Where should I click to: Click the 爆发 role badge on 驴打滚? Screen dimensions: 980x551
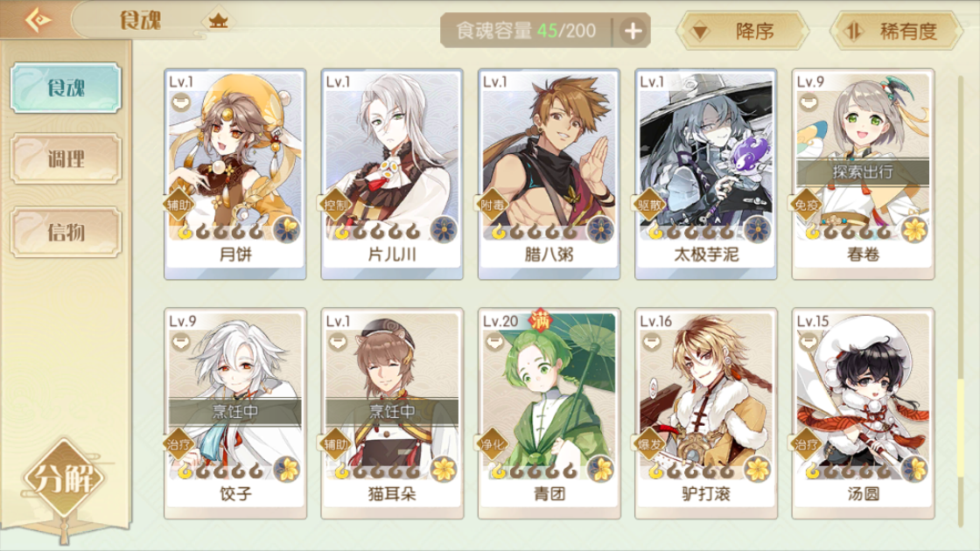pos(649,444)
